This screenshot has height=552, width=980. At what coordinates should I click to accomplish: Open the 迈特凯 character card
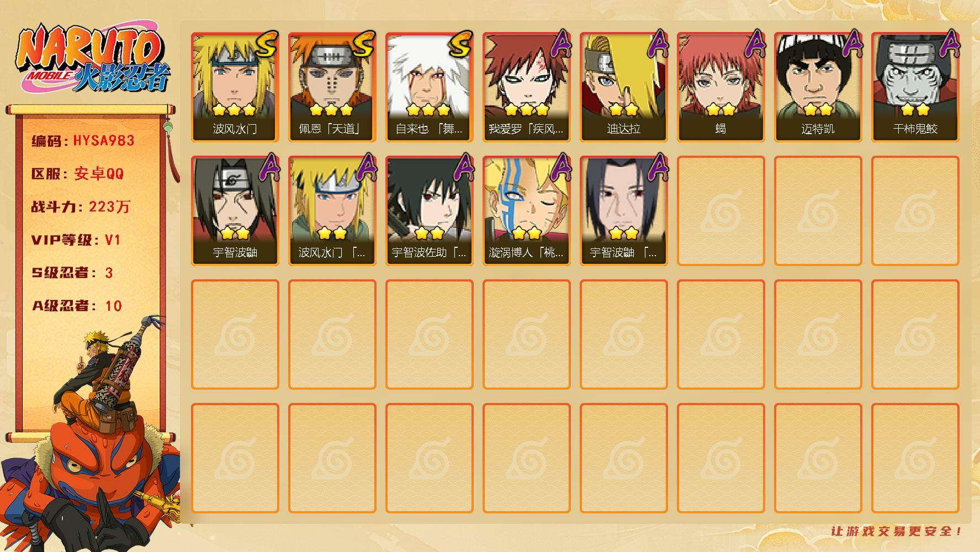pyautogui.click(x=818, y=87)
